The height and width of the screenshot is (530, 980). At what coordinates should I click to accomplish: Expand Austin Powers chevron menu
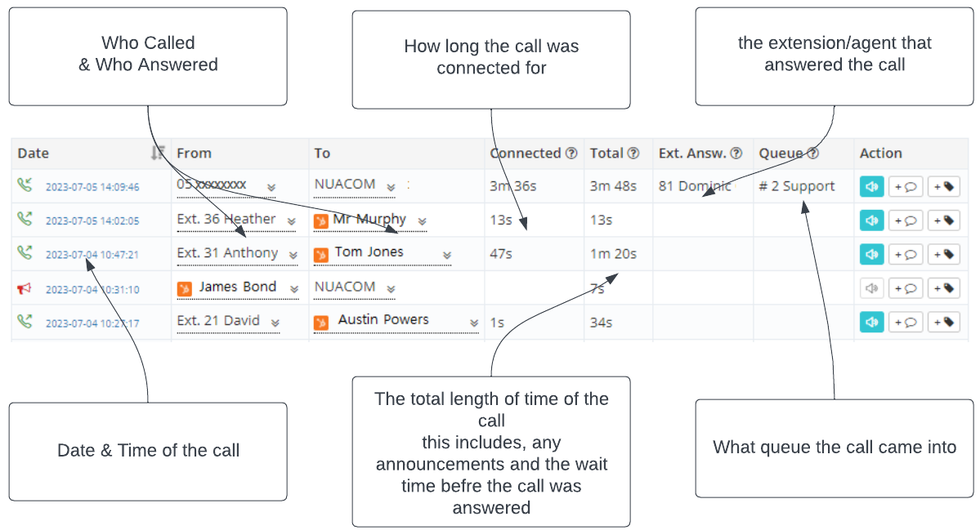474,323
